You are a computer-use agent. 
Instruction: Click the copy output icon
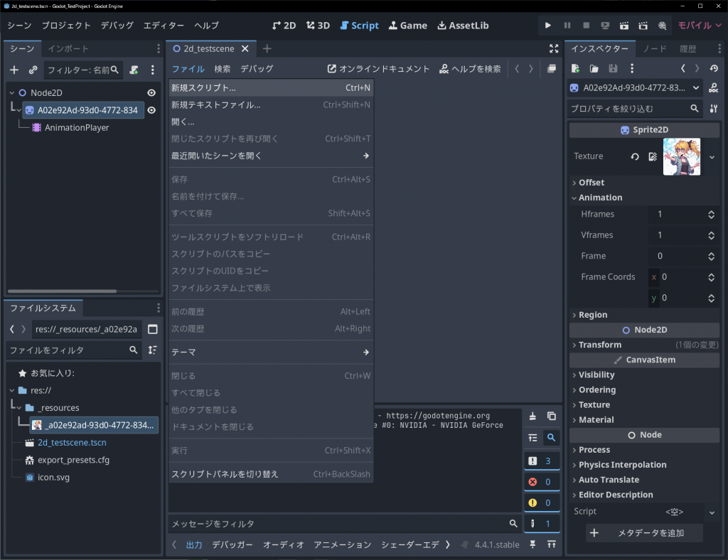pyautogui.click(x=552, y=416)
